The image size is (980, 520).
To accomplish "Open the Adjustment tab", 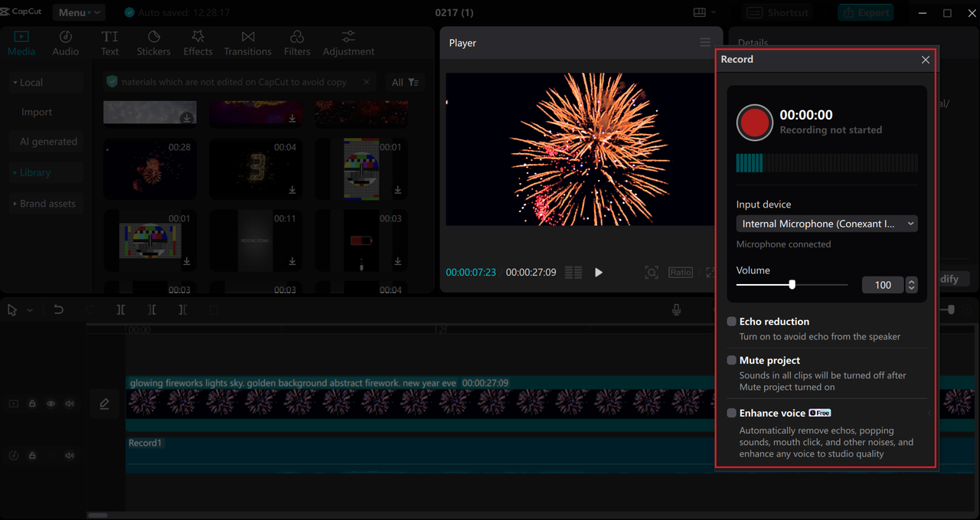I will (348, 44).
